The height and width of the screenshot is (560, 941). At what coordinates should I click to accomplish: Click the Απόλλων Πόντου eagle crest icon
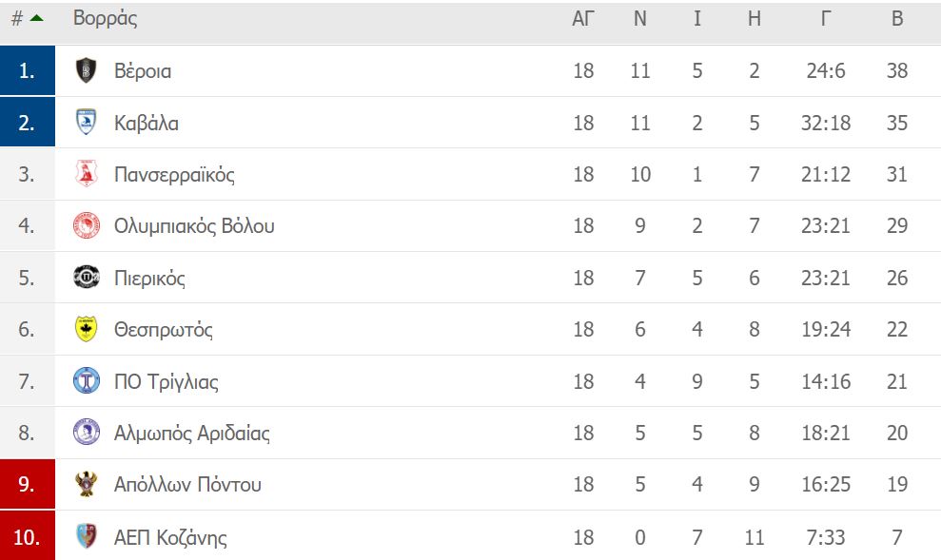(x=86, y=484)
